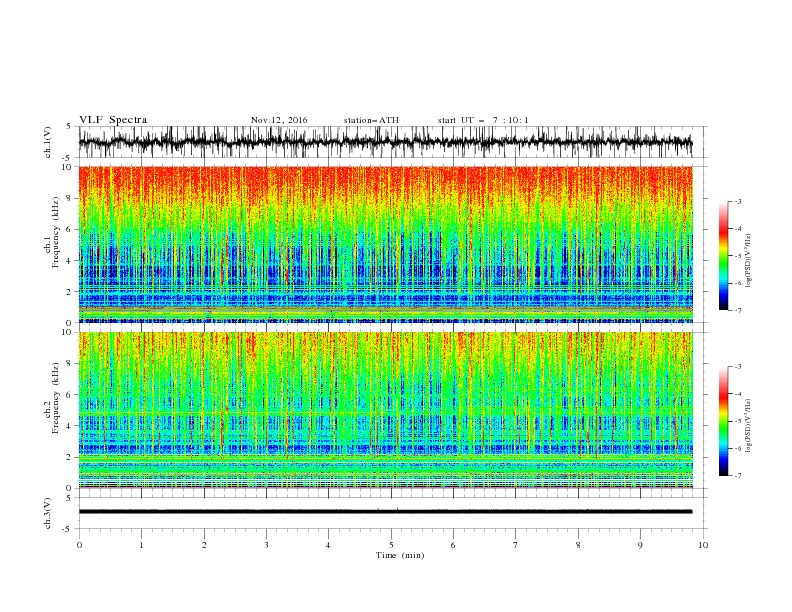Viewport: 792px width, 612px height.
Task: Click the "-5" tick on ch.2 colorbar
Action: click(738, 421)
